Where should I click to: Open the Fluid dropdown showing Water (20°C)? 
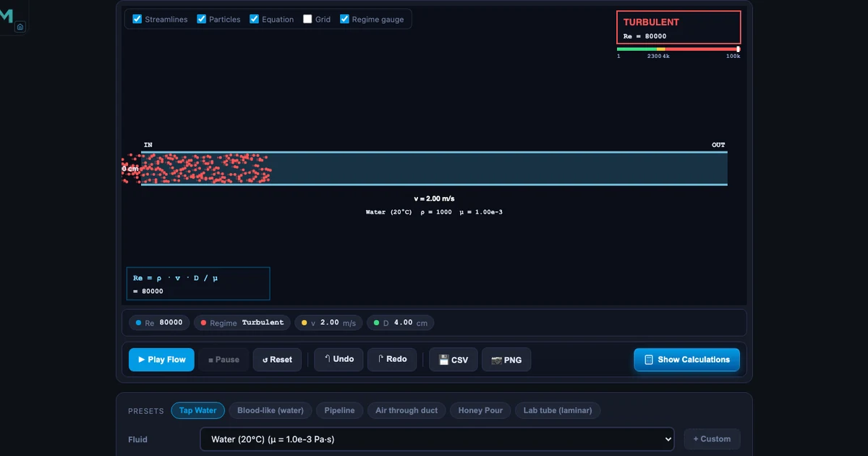coord(437,439)
